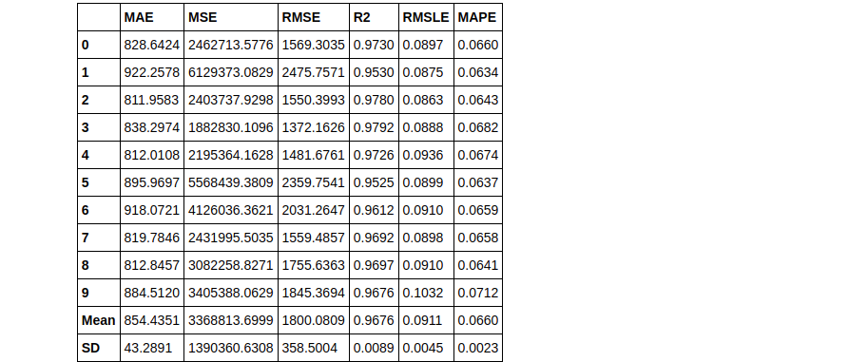Viewport: 868px width, 362px height.
Task: Select the MAPE column header
Action: (x=477, y=18)
